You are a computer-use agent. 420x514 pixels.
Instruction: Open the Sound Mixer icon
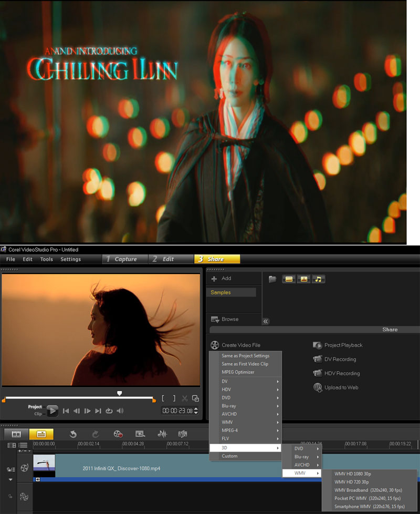click(x=162, y=434)
